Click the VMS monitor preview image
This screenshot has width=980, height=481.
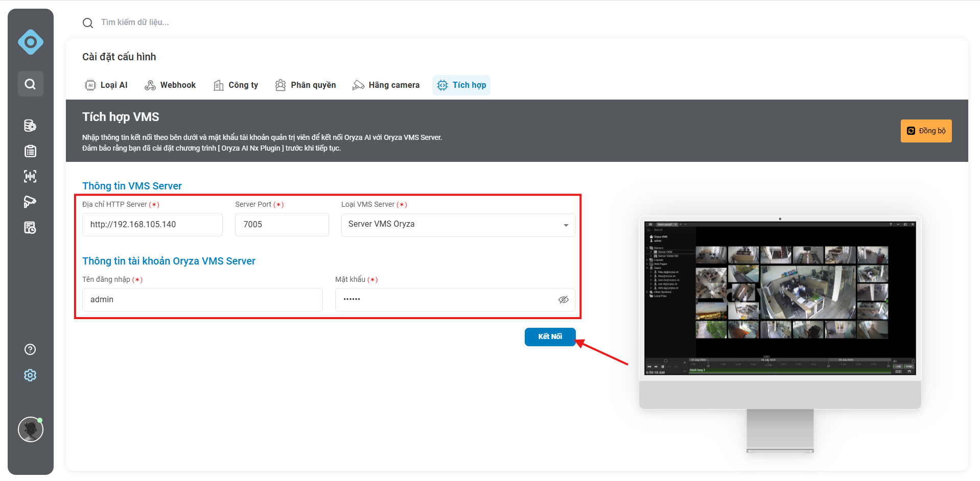coord(780,334)
